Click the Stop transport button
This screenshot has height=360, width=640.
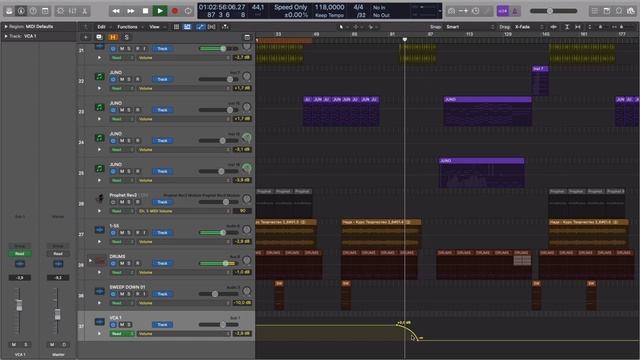(145, 11)
